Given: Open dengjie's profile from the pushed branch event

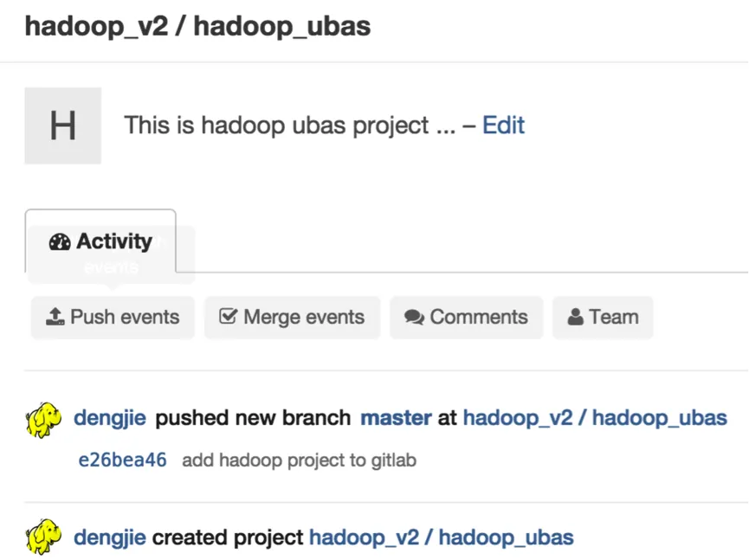Looking at the screenshot, I should tap(110, 419).
